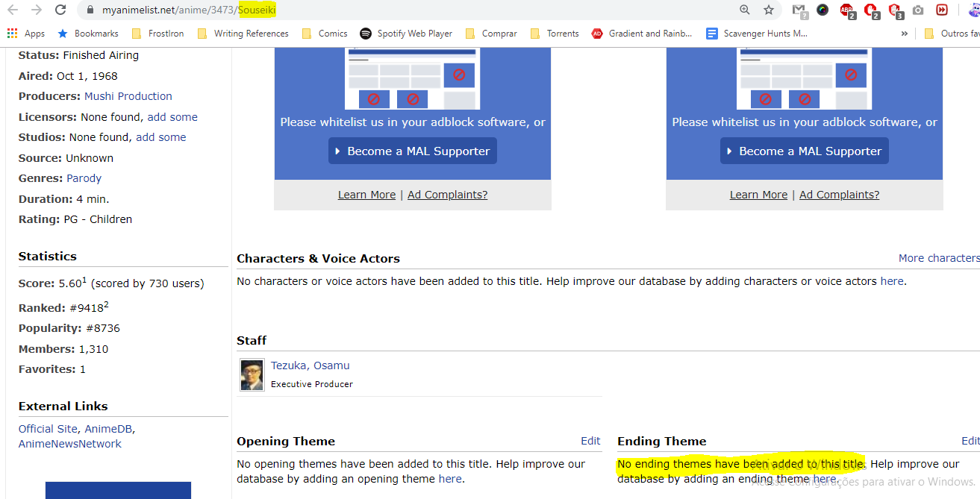
Task: Click Ad Complaints? under the right ad
Action: click(840, 195)
